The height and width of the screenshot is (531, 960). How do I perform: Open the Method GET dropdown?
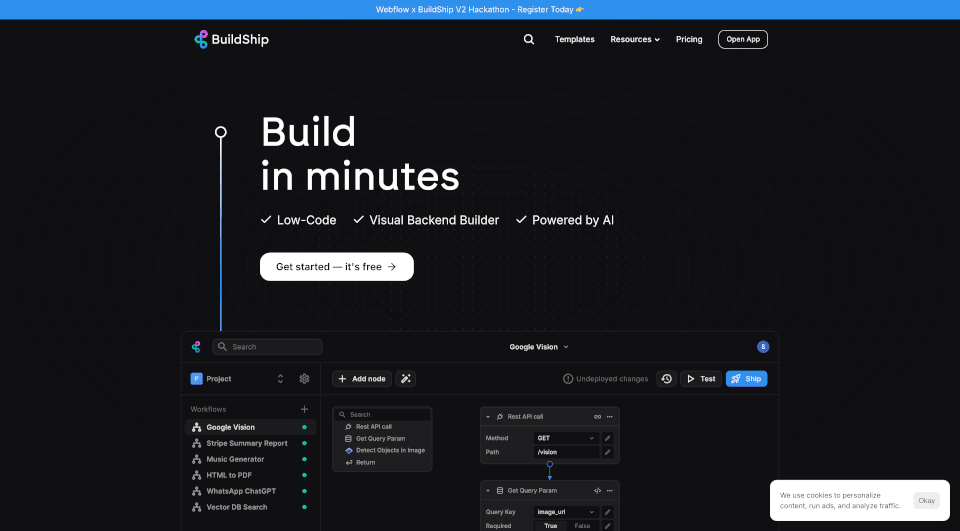pos(566,438)
